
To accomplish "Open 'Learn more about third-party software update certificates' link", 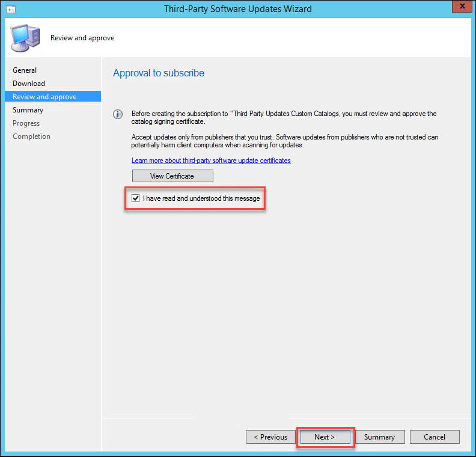I will coord(211,161).
